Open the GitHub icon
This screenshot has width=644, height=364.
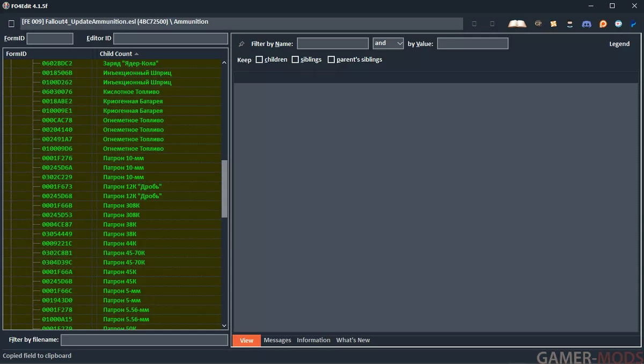point(570,24)
